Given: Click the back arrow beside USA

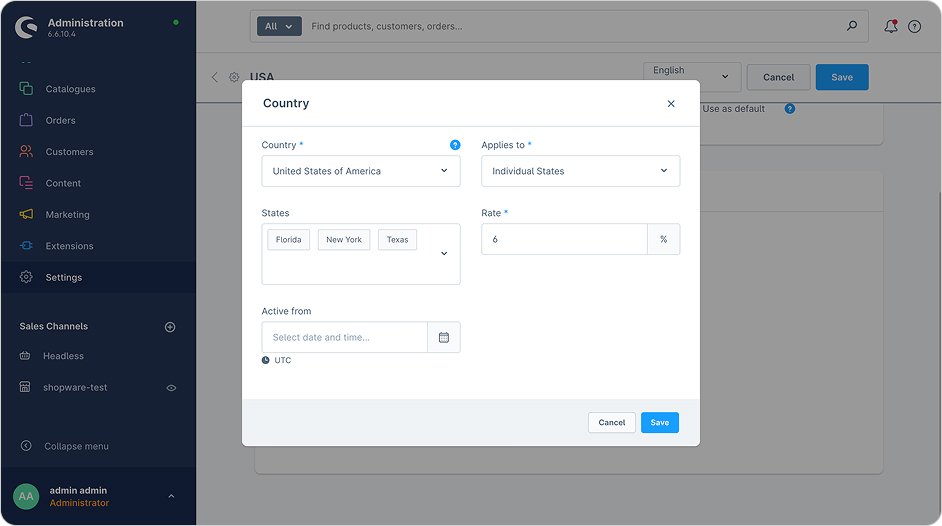Looking at the screenshot, I should point(214,77).
